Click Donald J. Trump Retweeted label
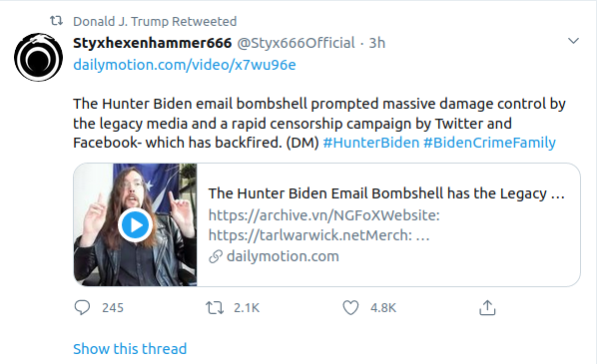This screenshot has width=598, height=364. pos(155,21)
